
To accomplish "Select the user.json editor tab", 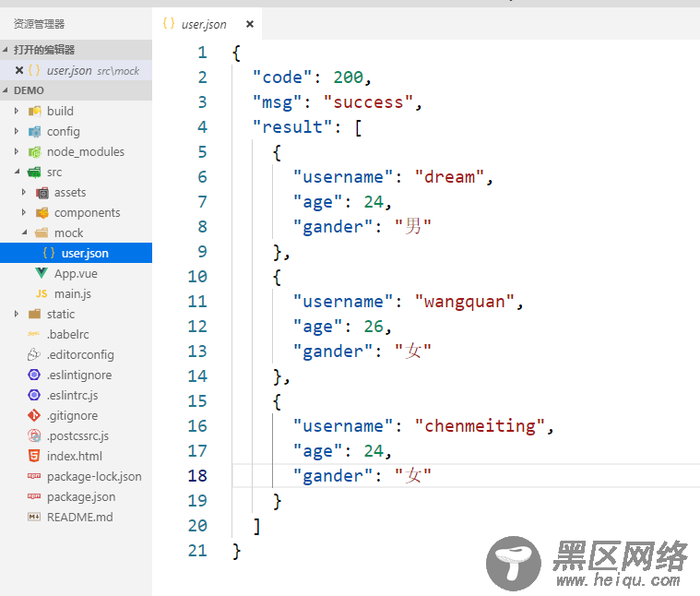I will click(x=208, y=24).
